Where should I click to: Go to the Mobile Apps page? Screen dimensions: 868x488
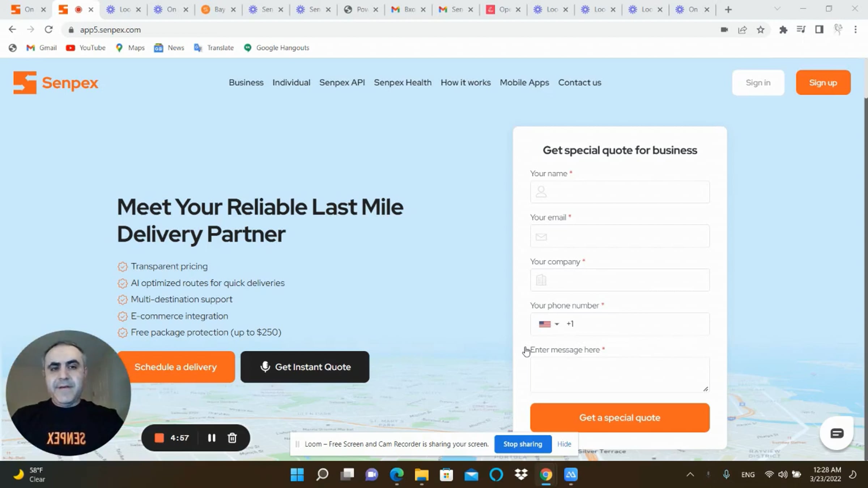pos(524,82)
